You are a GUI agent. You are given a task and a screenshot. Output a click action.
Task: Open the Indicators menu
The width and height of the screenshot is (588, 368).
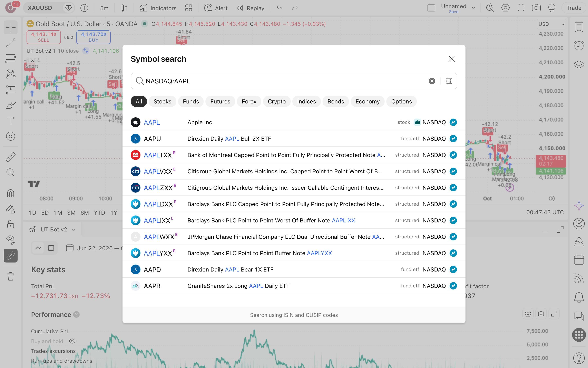coord(158,8)
